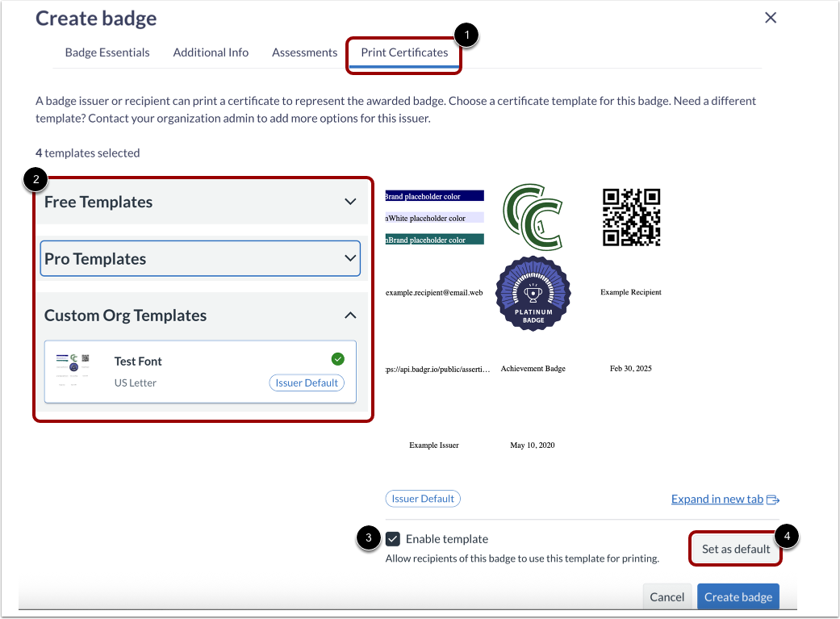Click the Create badge button
Viewport: 840px width, 619px height.
tap(738, 596)
